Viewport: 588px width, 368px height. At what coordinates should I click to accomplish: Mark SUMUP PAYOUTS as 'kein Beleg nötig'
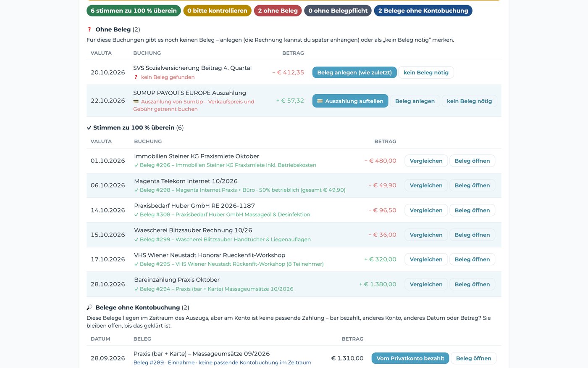(469, 101)
